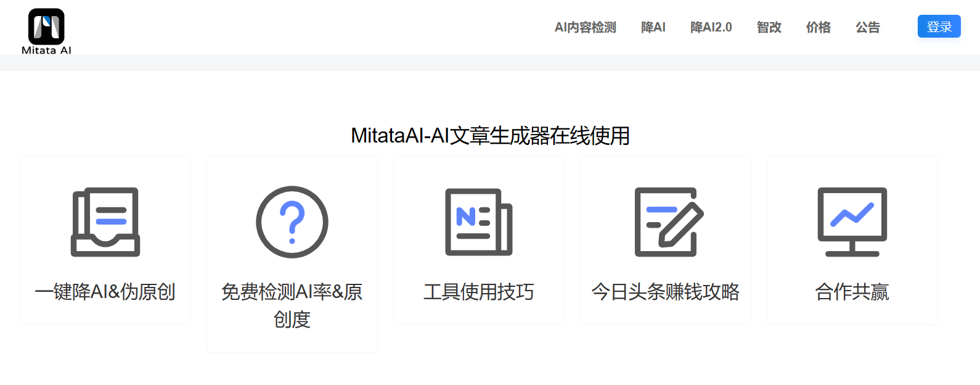Click the Mitata AI text under logo
Image resolution: width=980 pixels, height=385 pixels.
[x=46, y=51]
